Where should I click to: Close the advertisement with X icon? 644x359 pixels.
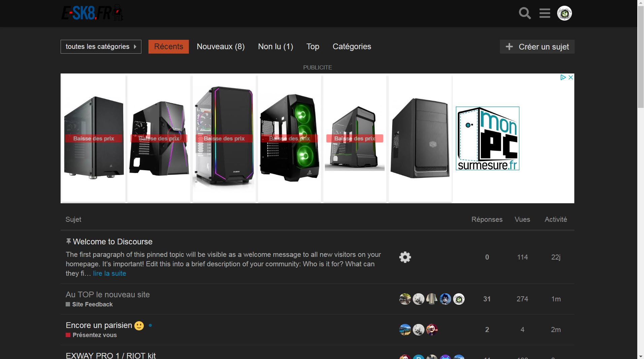[x=571, y=78]
